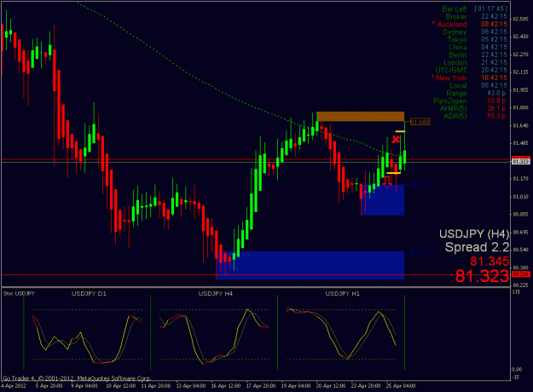Click the ADR(5) value 55.3 p
This screenshot has width=533, height=392.
(x=496, y=116)
